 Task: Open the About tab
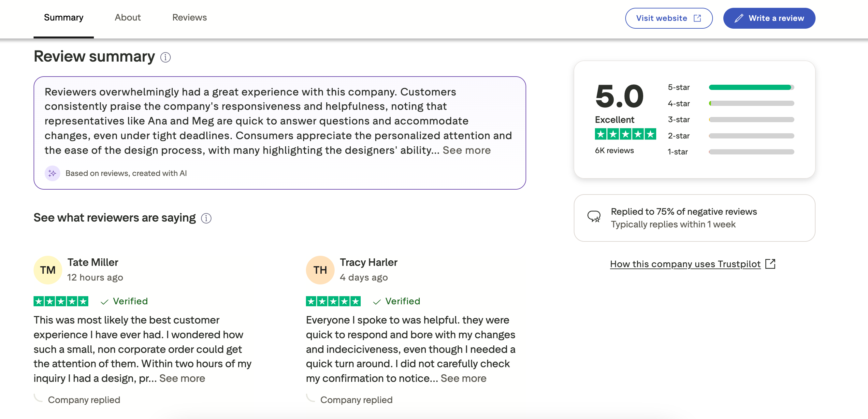128,18
